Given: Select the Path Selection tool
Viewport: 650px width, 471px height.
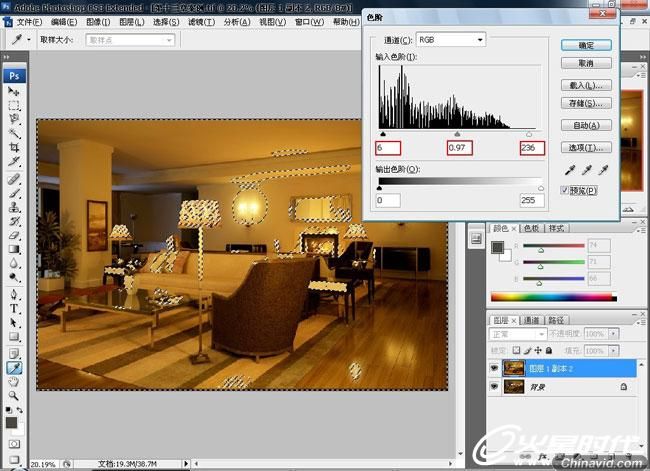Looking at the screenshot, I should (14, 323).
